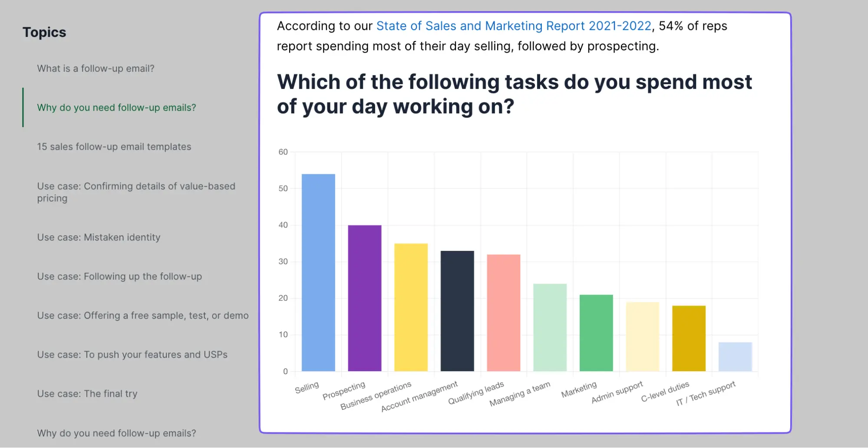The image size is (868, 448).
Task: Select the highlighted 'Why do you need follow-up emails?' topic
Action: click(116, 108)
